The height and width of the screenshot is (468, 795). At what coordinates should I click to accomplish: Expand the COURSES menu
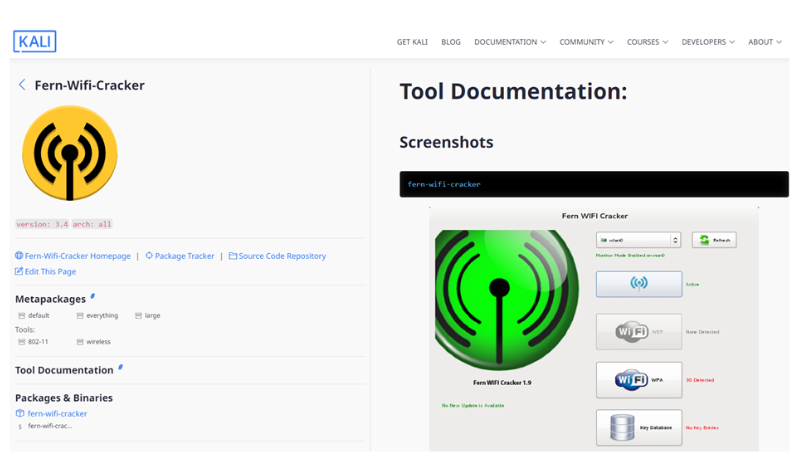(647, 42)
